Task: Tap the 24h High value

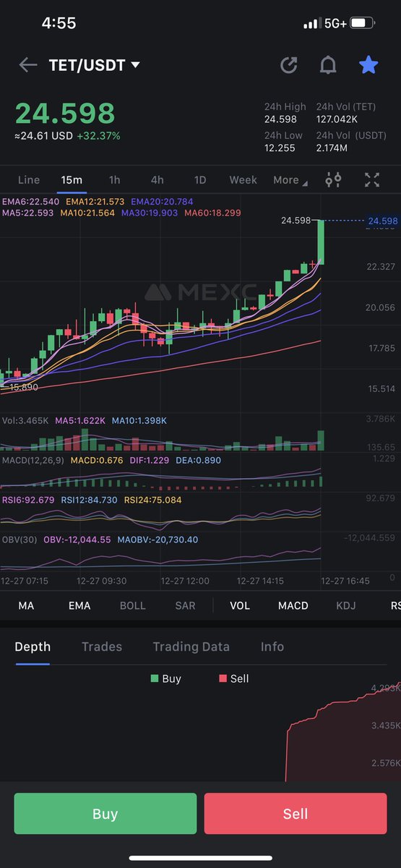Action: 280,120
